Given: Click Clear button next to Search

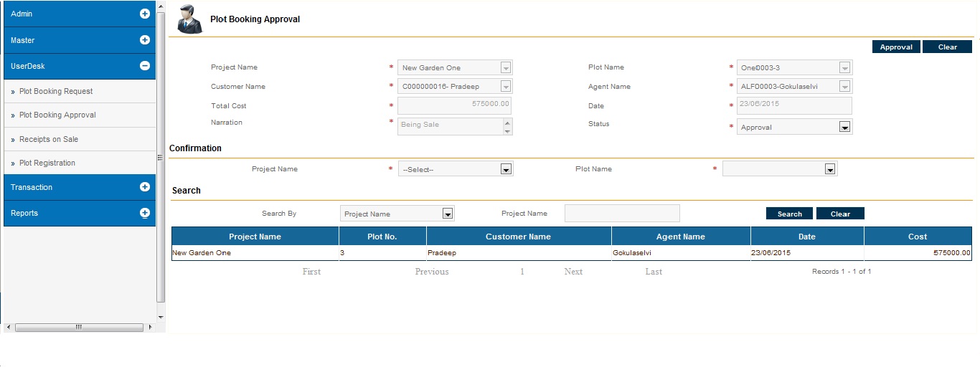Looking at the screenshot, I should 840,214.
